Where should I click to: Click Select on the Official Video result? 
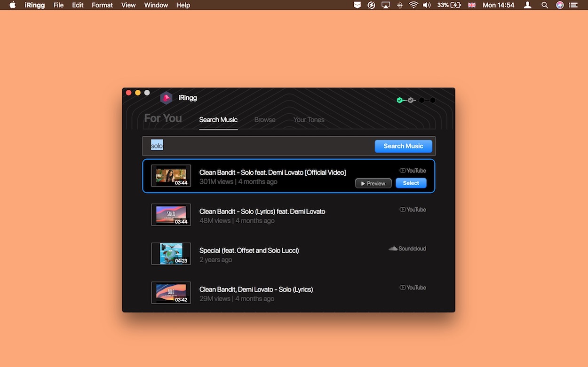[x=411, y=183]
